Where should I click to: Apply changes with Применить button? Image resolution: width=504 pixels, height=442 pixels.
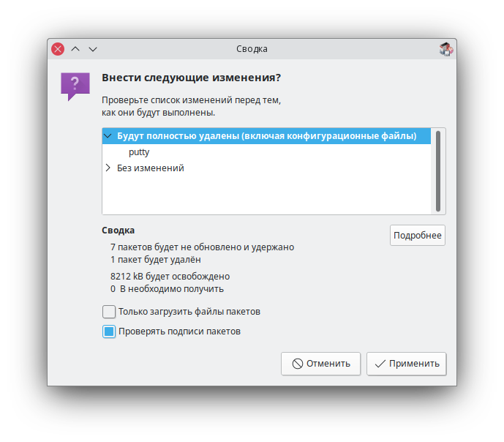click(407, 364)
